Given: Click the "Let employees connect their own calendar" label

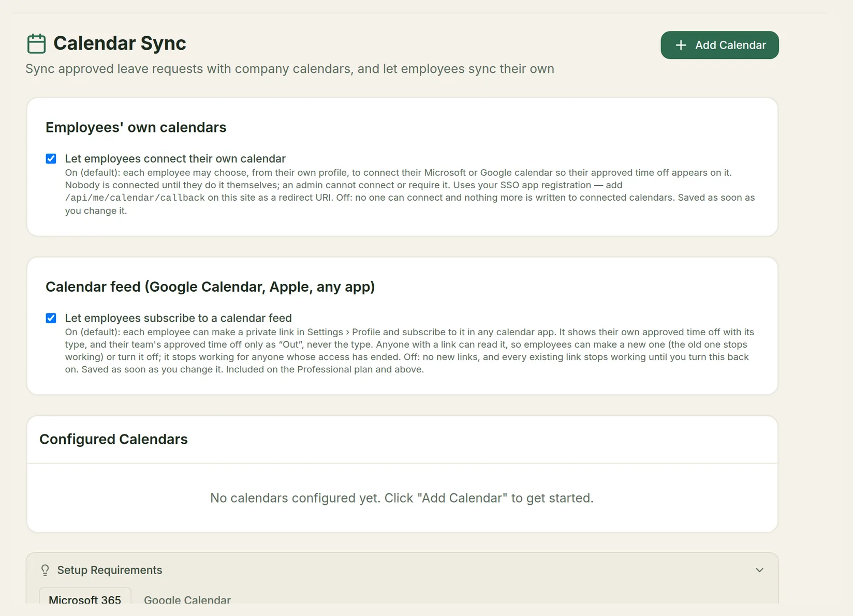Looking at the screenshot, I should point(175,159).
